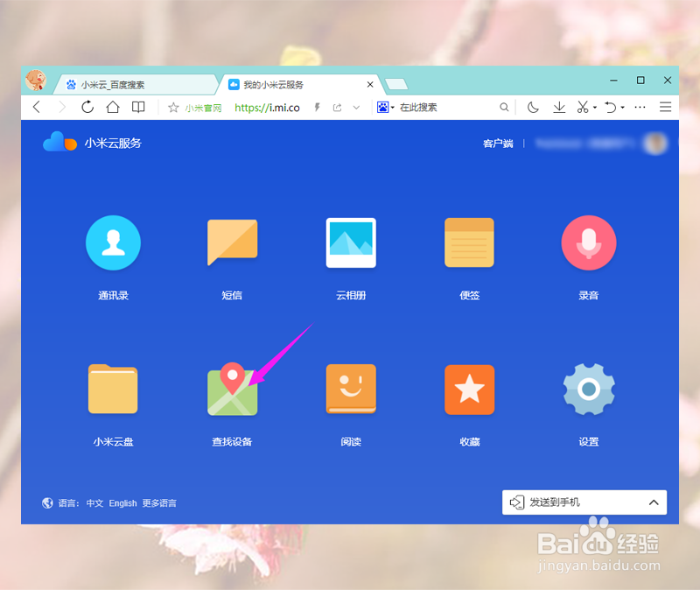Open the 通讯录 contacts icon
Image resolution: width=700 pixels, height=590 pixels.
pos(113,242)
